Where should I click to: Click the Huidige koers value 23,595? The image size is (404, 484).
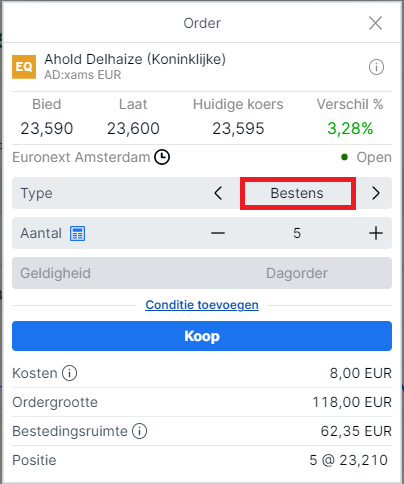[238, 129]
